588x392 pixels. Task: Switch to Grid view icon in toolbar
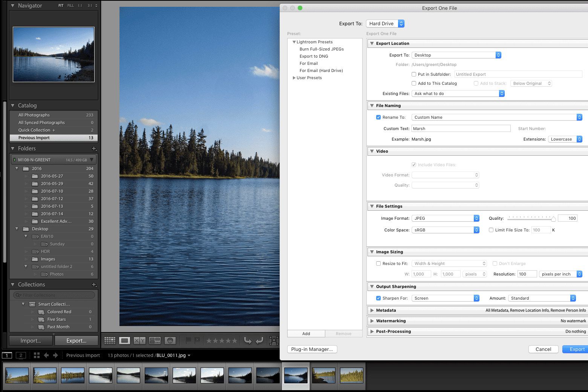pyautogui.click(x=110, y=340)
